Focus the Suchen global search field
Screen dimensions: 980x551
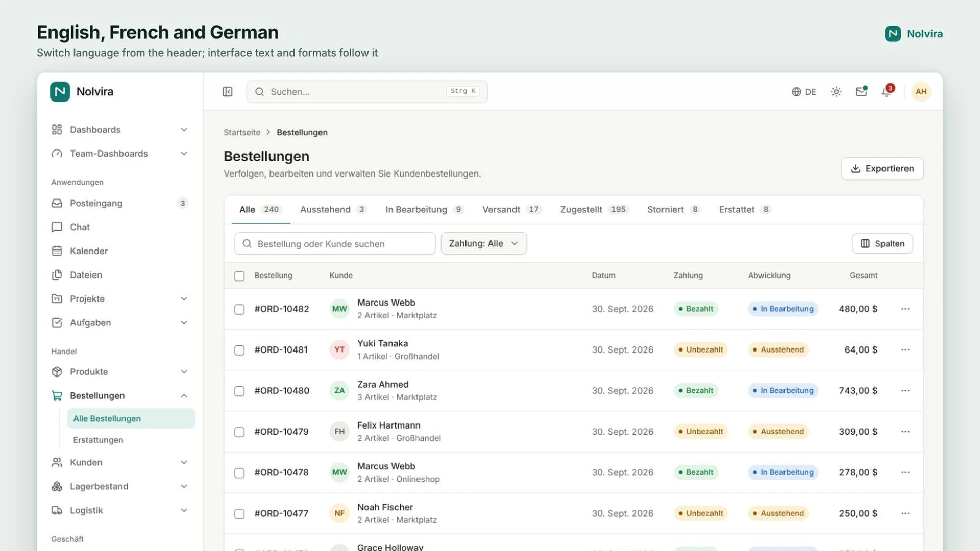[x=367, y=92]
